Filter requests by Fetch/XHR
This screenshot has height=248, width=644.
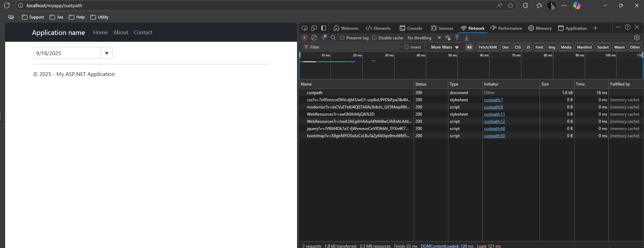488,47
